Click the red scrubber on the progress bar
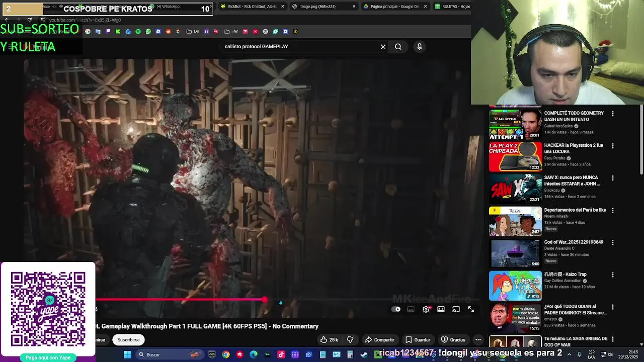The height and width of the screenshot is (362, 644). click(x=265, y=300)
